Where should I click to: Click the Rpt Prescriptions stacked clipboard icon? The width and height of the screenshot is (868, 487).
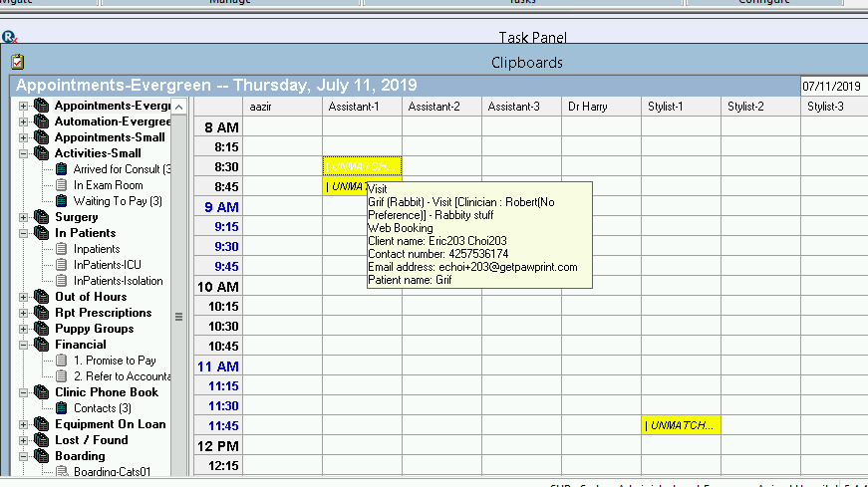coord(41,313)
